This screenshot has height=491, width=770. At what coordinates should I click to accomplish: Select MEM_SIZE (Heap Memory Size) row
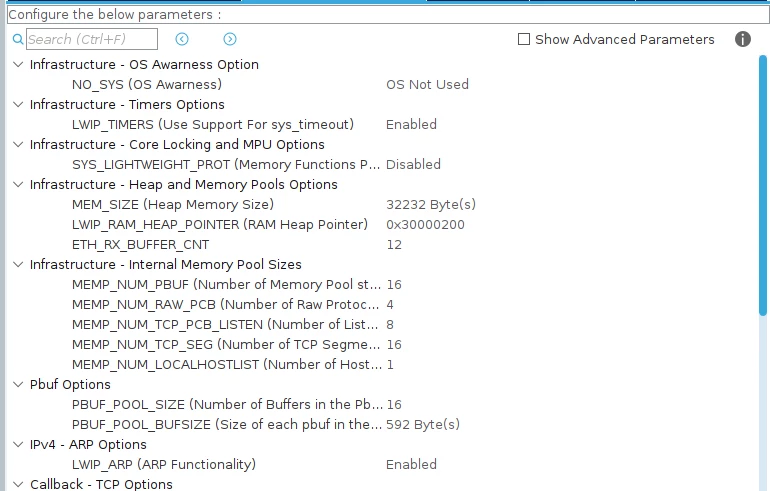173,205
